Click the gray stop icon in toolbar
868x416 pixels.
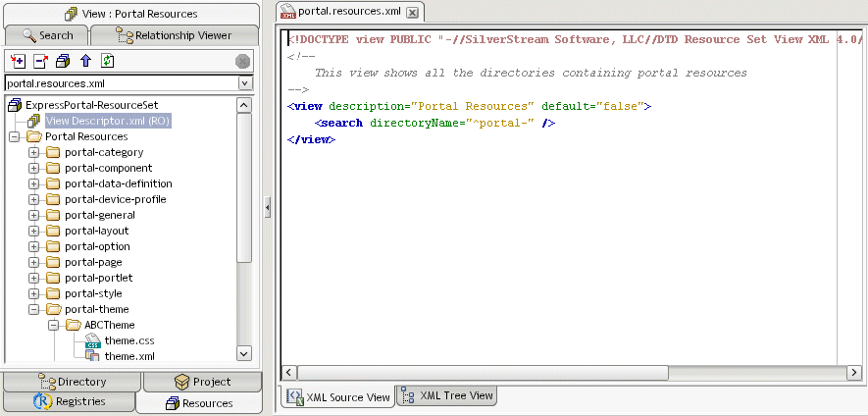click(x=242, y=62)
